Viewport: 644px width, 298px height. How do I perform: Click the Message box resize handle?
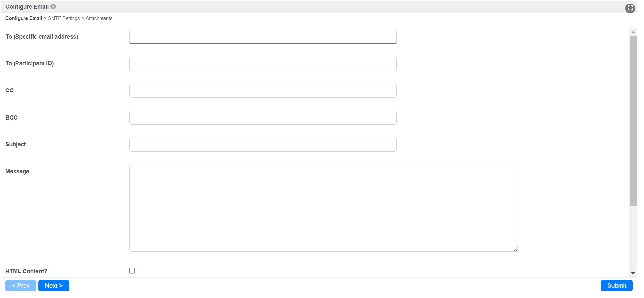point(516,248)
